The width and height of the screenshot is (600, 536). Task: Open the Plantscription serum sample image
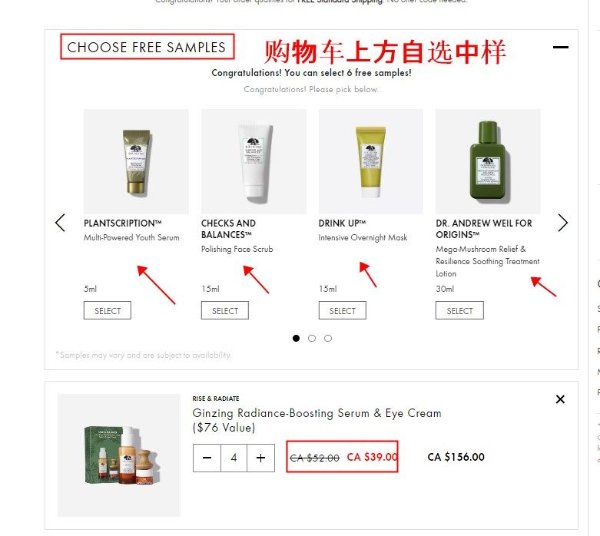click(x=136, y=161)
